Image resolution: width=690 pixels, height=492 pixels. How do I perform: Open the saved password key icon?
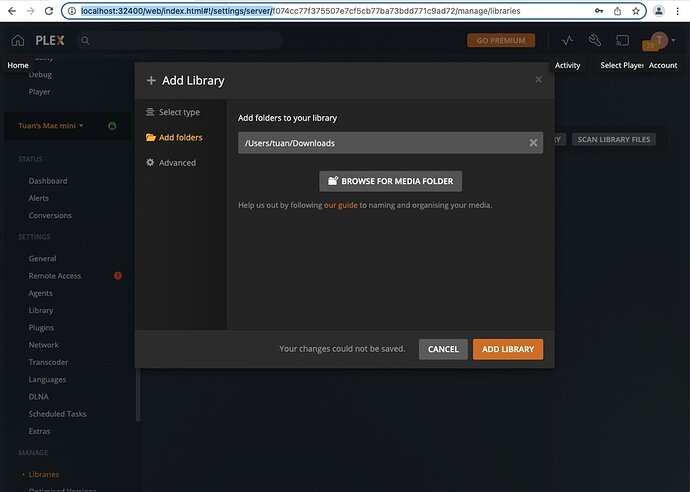click(x=599, y=11)
